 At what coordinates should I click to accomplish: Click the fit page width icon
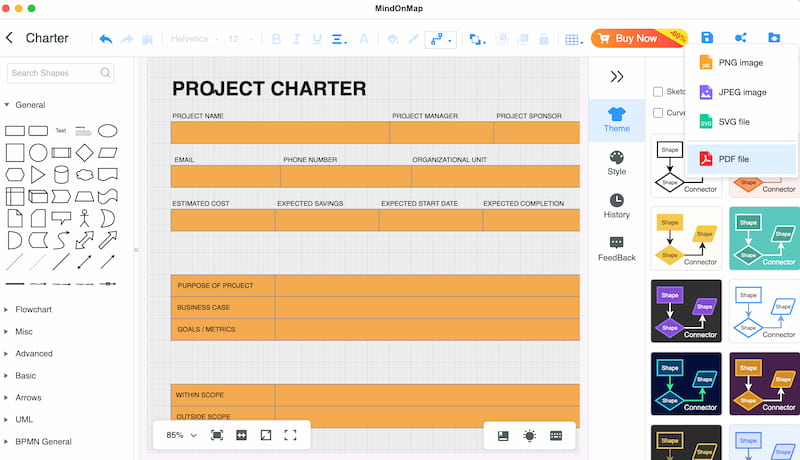(241, 435)
